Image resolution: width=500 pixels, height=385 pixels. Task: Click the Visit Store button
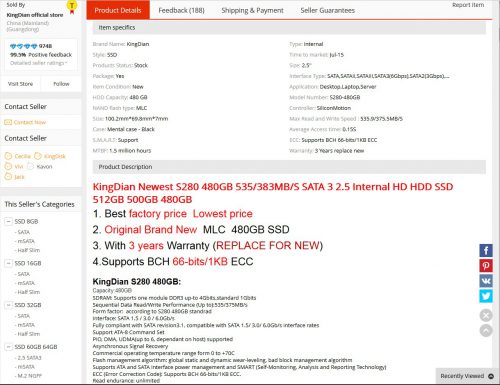coord(20,84)
